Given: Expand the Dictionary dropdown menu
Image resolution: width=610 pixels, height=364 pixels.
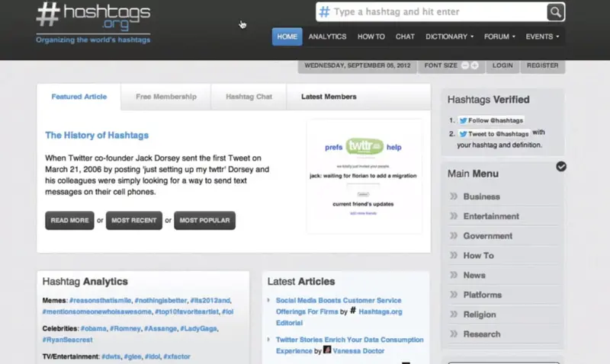Looking at the screenshot, I should point(449,37).
